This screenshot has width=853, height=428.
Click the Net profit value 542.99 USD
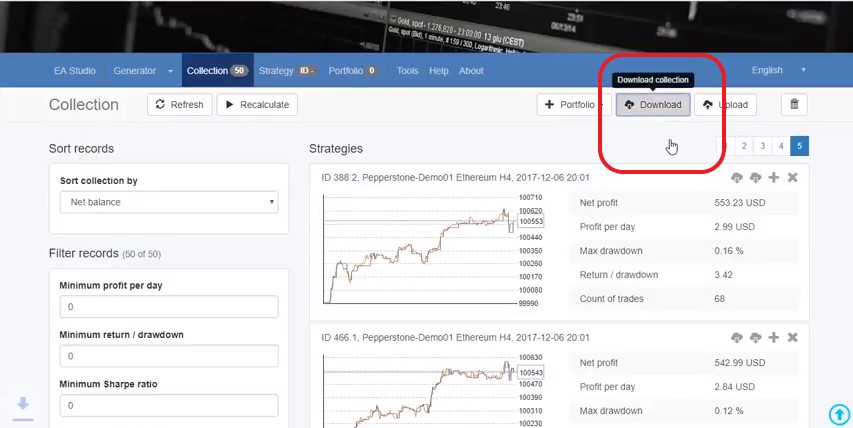pyautogui.click(x=740, y=363)
